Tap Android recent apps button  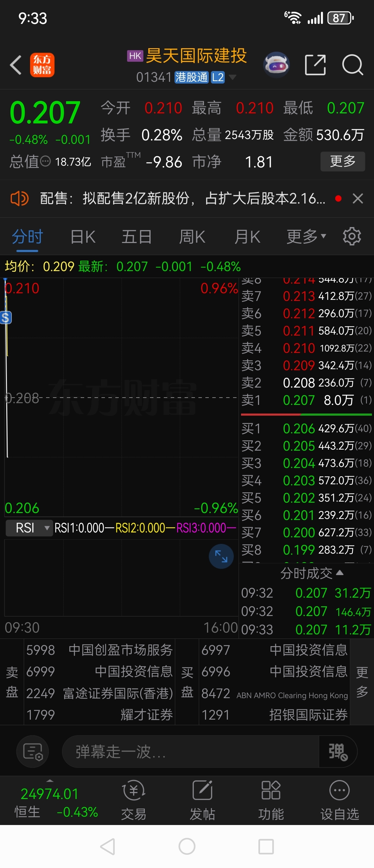(266, 847)
